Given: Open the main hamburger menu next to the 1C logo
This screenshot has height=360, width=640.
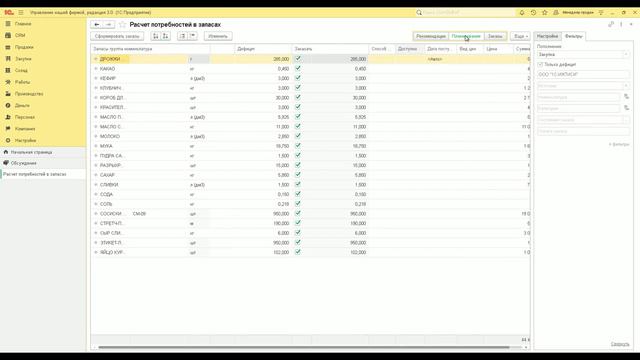Looking at the screenshot, I should (21, 13).
